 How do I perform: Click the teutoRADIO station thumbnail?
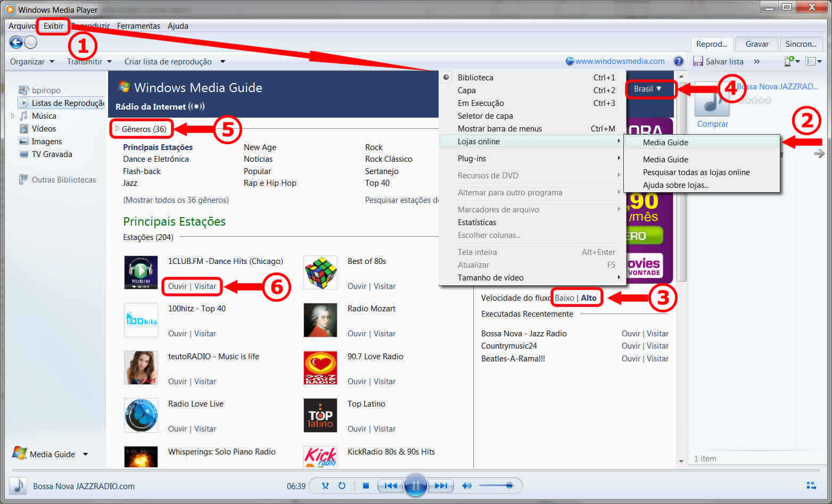click(x=141, y=368)
